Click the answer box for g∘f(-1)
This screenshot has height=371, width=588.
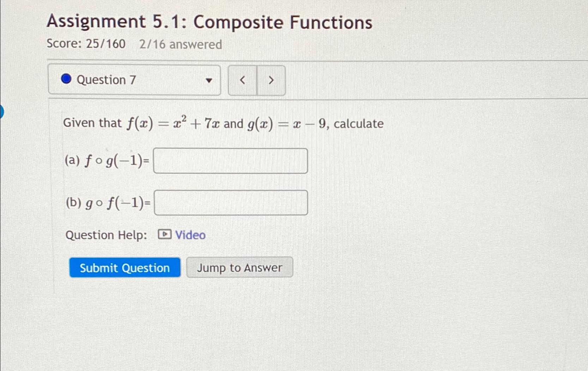(x=230, y=203)
